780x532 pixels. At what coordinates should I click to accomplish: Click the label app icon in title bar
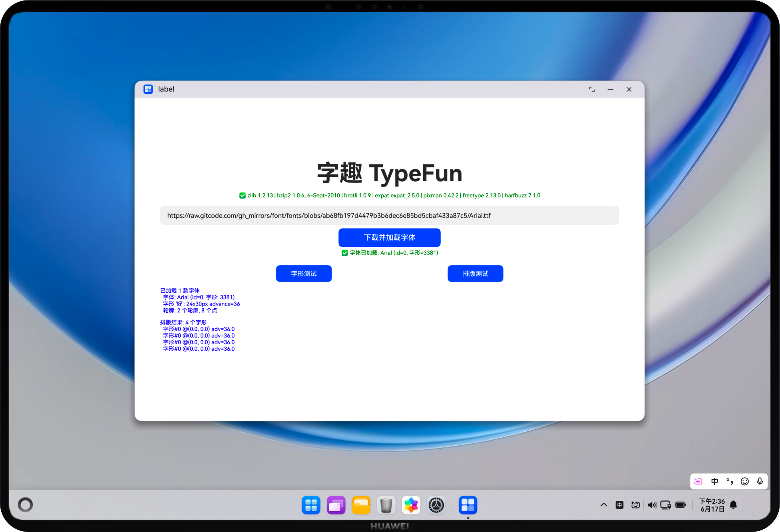pyautogui.click(x=148, y=89)
